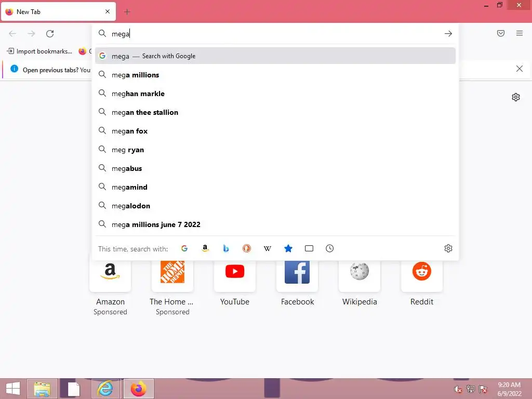532x399 pixels.
Task: Search bookmarks via star icon
Action: [x=288, y=248]
